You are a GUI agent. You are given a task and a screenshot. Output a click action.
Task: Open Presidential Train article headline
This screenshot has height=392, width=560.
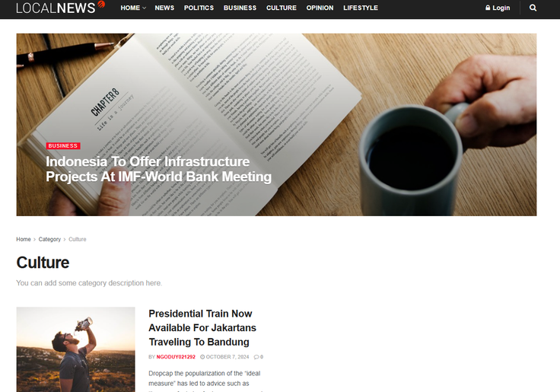202,327
